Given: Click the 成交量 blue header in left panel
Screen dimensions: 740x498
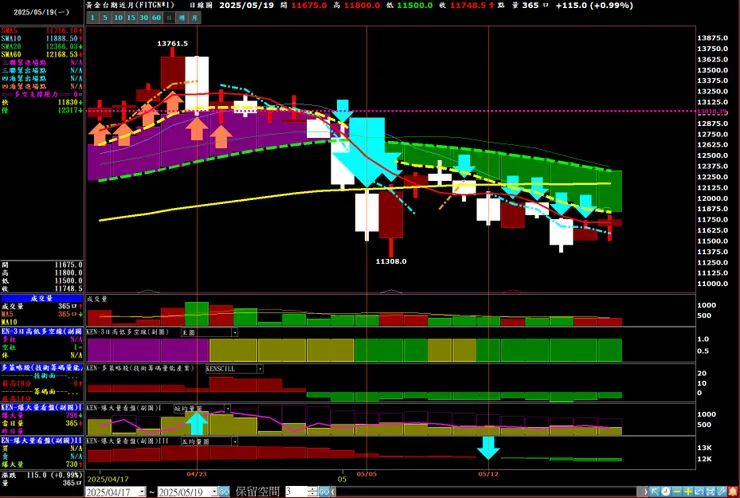Looking at the screenshot, I should click(x=42, y=299).
